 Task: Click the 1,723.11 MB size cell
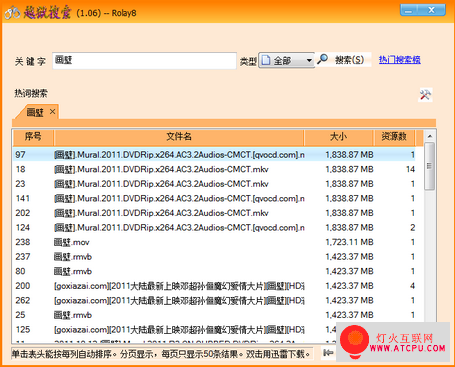(349, 242)
